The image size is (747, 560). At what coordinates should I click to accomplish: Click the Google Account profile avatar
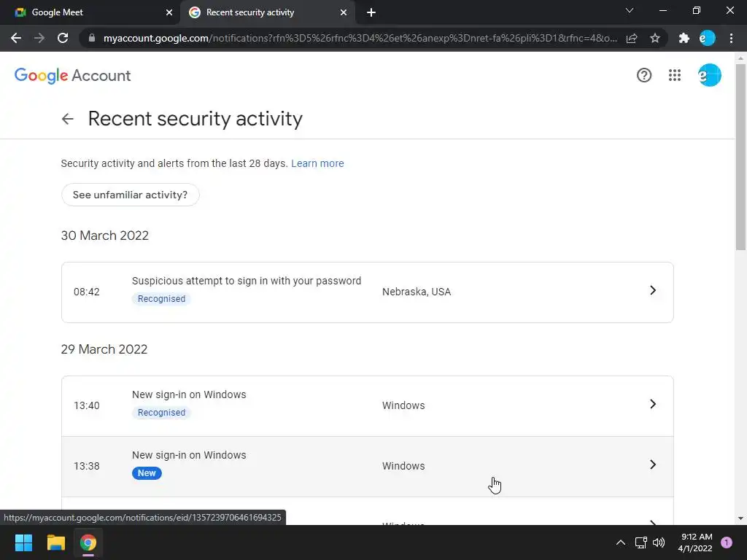click(709, 75)
